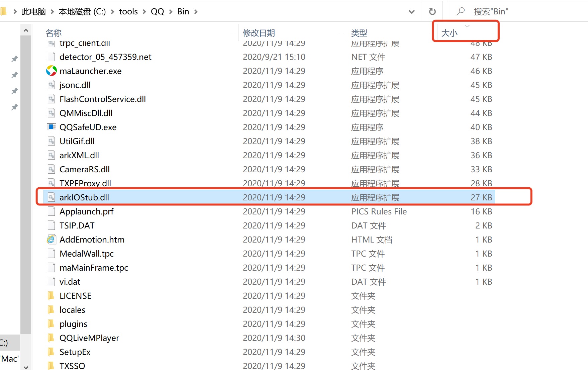Click the navigation pane scroll down arrow

[x=26, y=367]
